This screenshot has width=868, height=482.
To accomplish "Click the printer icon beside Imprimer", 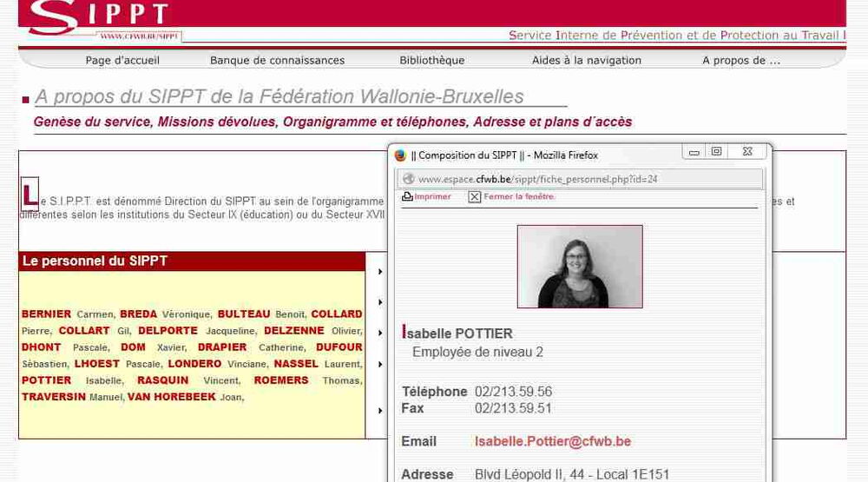I will (407, 197).
